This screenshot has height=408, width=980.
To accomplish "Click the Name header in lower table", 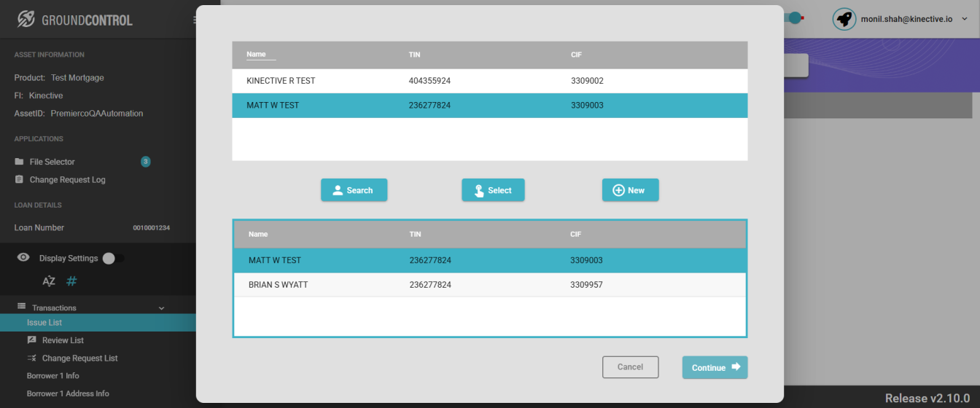I will tap(258, 235).
